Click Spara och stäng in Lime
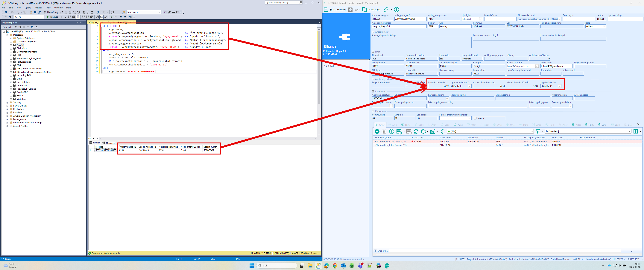 coord(335,10)
